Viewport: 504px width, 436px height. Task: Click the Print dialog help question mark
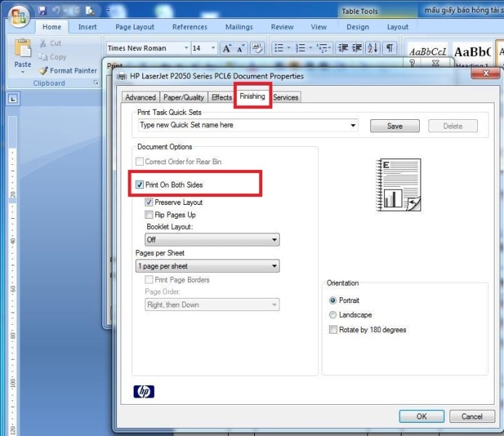pos(412,62)
